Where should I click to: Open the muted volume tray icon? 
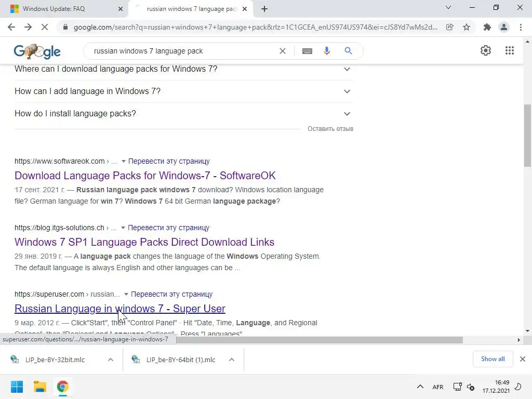pos(471,387)
